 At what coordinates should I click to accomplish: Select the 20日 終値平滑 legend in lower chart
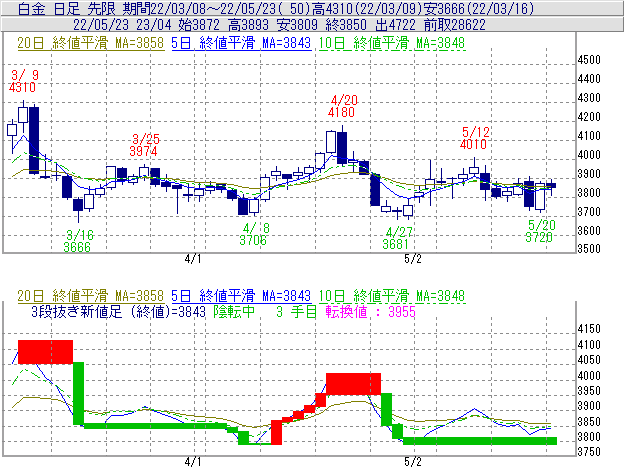tap(90, 296)
